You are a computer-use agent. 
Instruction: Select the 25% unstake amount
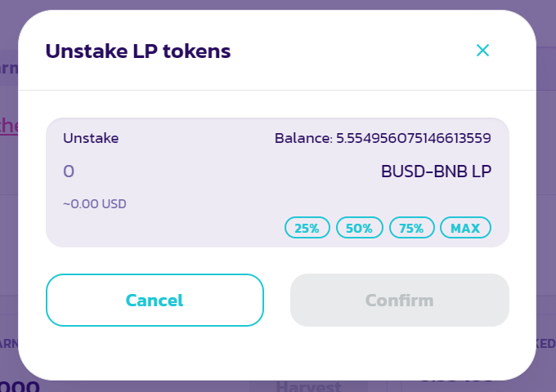(x=307, y=228)
